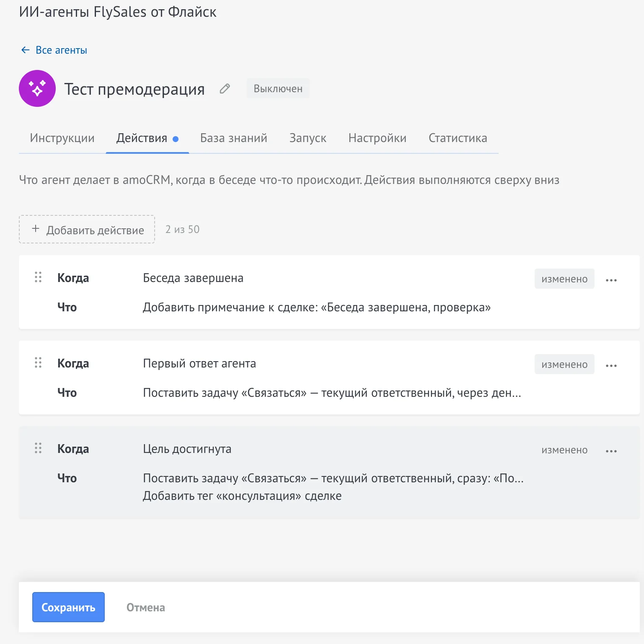644x644 pixels.
Task: Click Добавить тег «консультация» сделке text
Action: [x=242, y=496]
